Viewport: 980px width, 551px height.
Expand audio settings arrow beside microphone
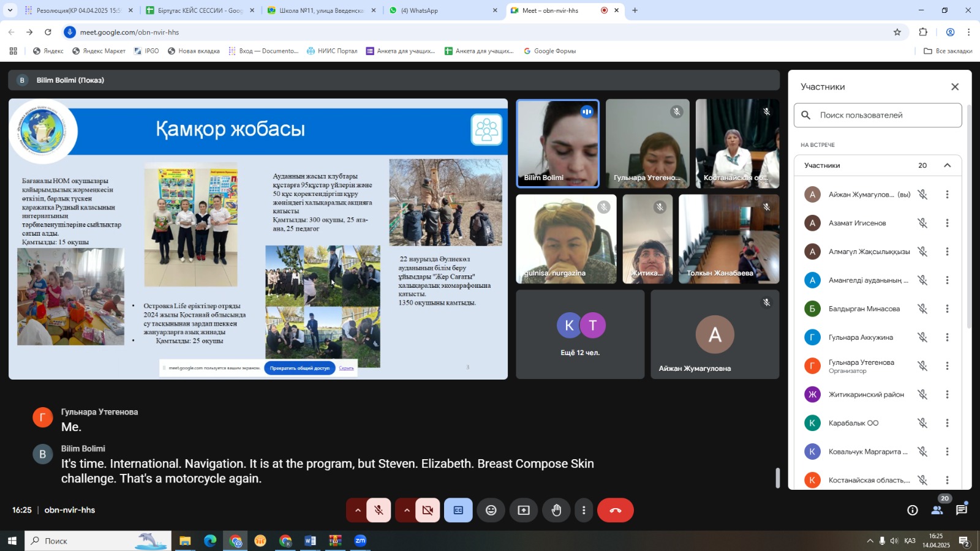tap(357, 510)
